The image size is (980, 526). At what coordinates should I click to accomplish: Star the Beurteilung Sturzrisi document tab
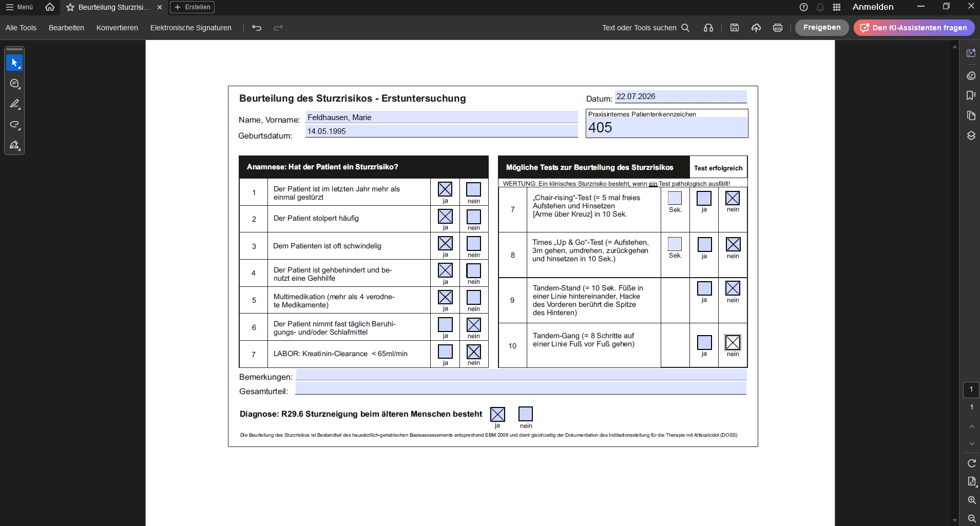click(x=70, y=7)
